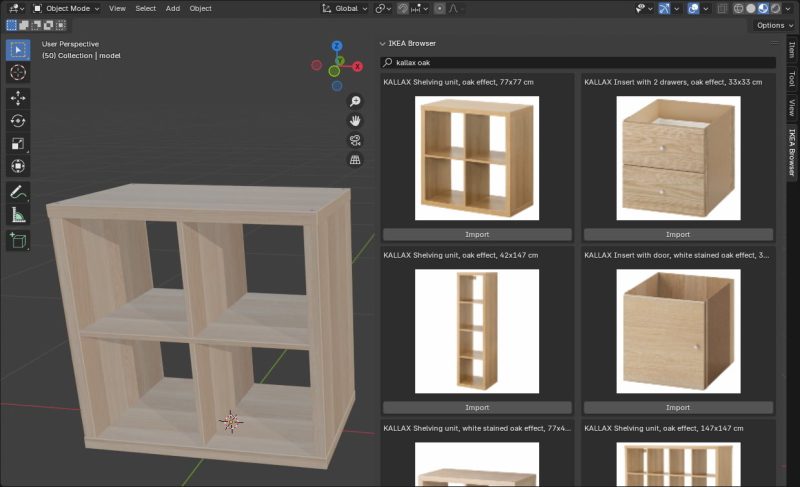Pick the Measure tool
Viewport: 800px width, 487px height.
[x=18, y=215]
